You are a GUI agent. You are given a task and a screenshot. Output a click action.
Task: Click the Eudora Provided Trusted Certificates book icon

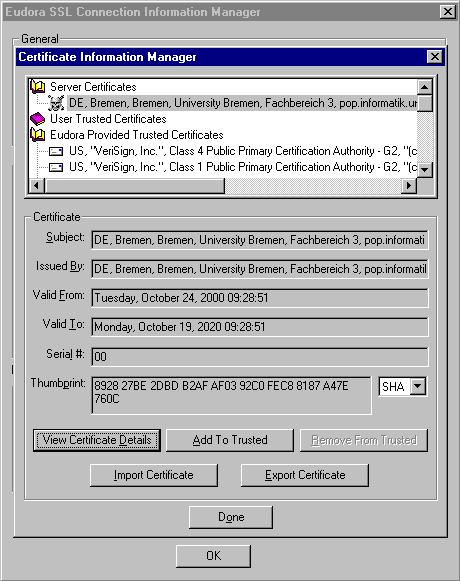coord(37,135)
